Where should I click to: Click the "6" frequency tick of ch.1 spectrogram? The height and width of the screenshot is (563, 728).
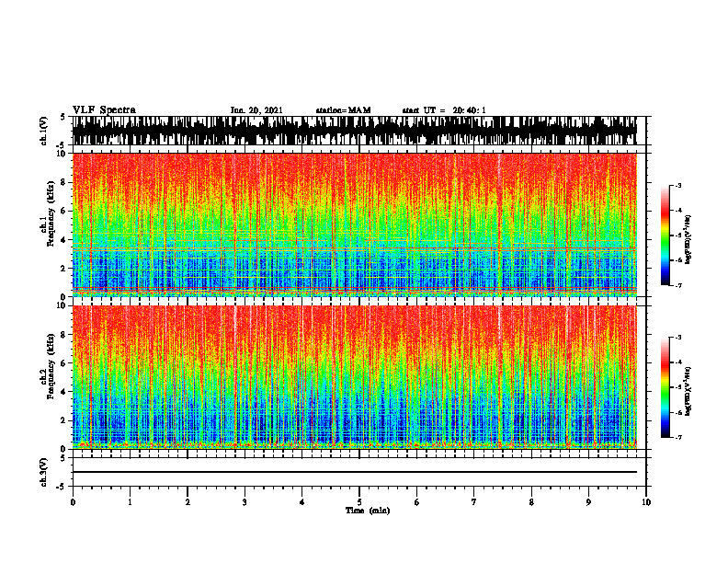pos(64,211)
